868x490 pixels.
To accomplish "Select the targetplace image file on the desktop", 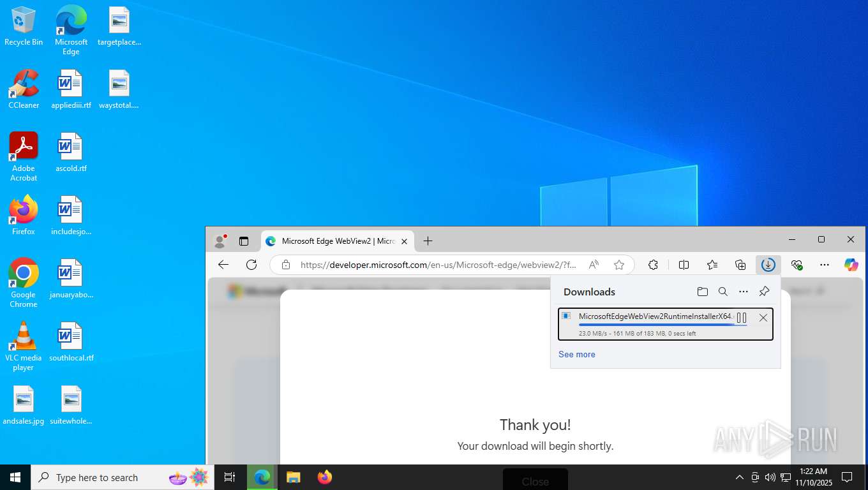I will tap(119, 26).
